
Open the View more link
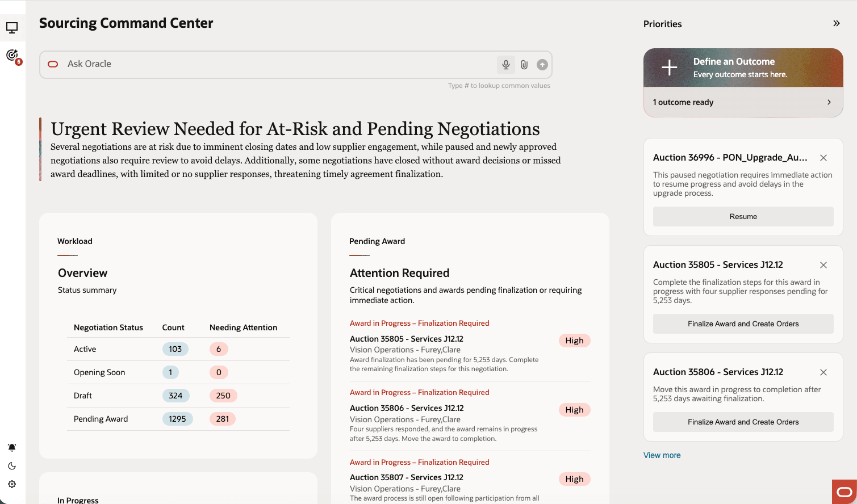tap(662, 455)
